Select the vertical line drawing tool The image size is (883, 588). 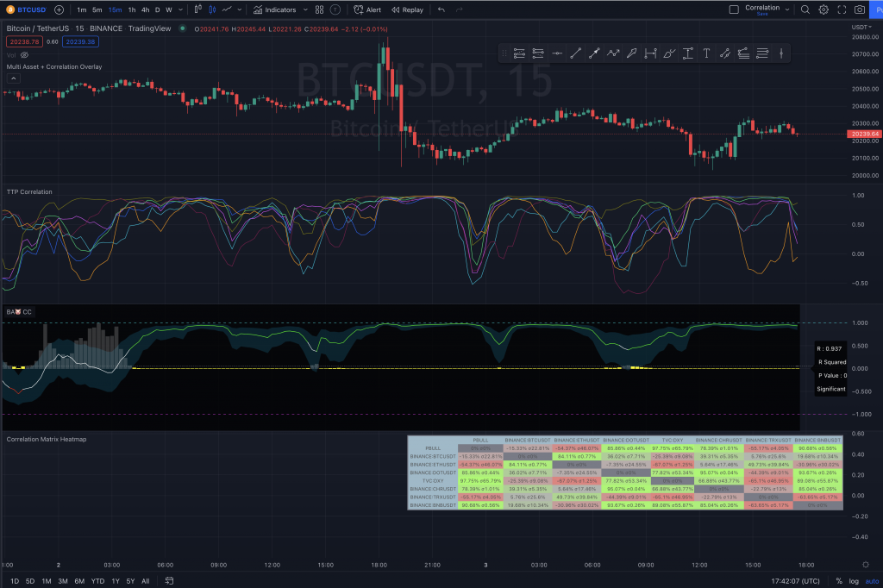[781, 53]
